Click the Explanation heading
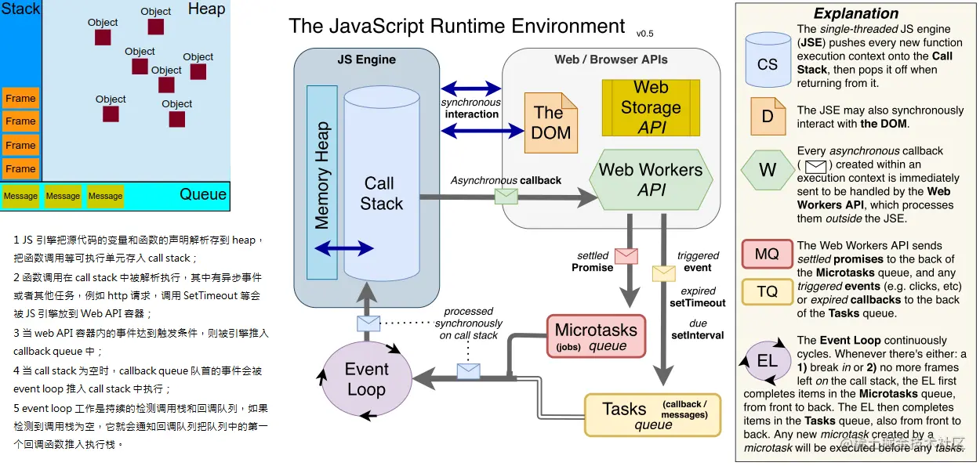Viewport: 980px width, 466px height. pyautogui.click(x=856, y=13)
